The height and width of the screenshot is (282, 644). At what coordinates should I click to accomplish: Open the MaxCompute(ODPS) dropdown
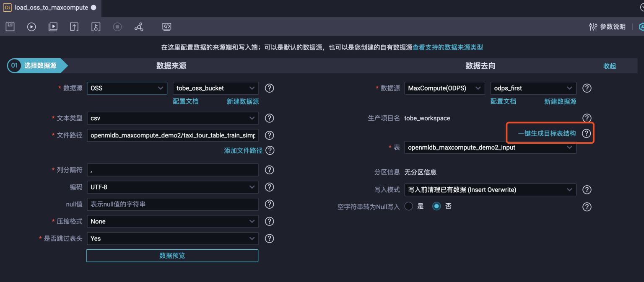point(445,88)
